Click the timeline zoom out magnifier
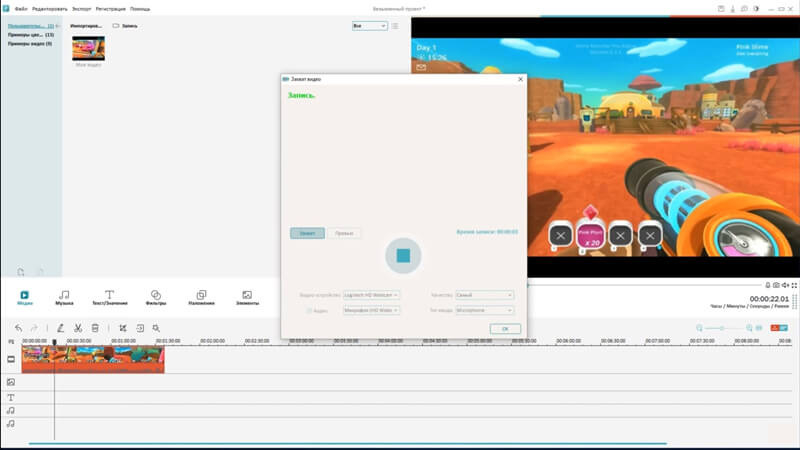Screen dimensions: 800x450 pyautogui.click(x=699, y=328)
